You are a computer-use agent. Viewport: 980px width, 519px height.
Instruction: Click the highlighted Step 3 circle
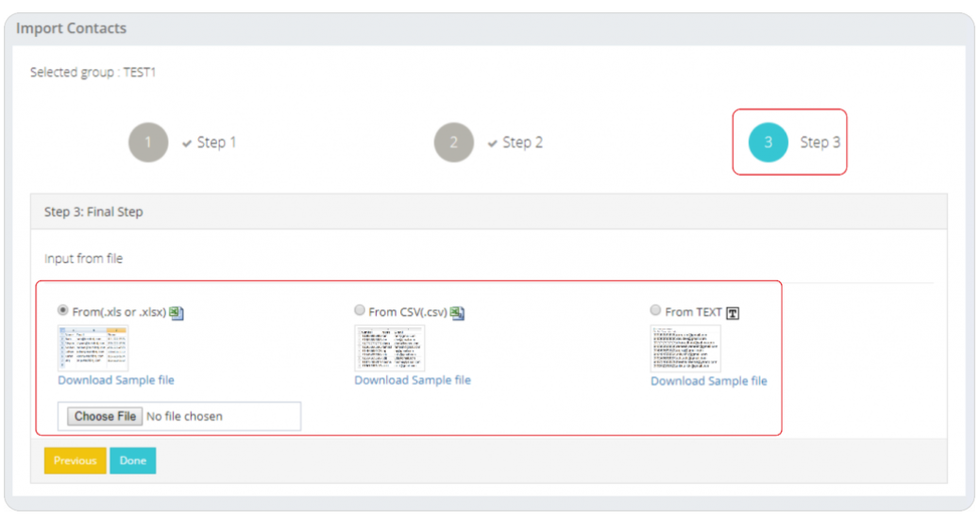pyautogui.click(x=769, y=142)
